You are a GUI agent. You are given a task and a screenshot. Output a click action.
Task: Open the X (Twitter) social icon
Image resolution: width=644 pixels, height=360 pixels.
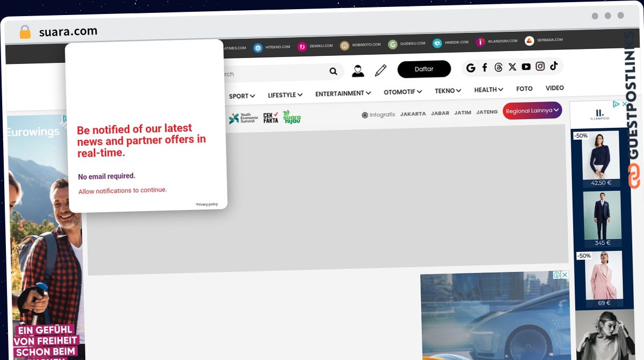pyautogui.click(x=513, y=67)
